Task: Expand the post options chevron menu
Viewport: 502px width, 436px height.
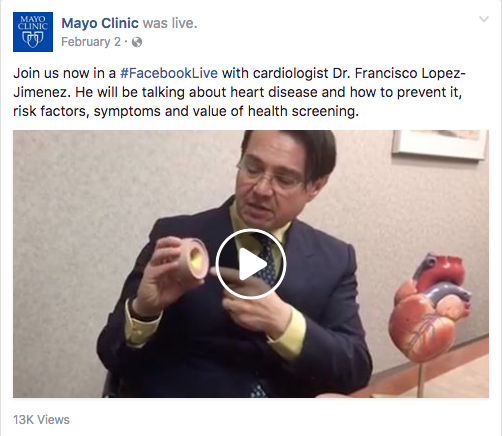Action: click(484, 19)
